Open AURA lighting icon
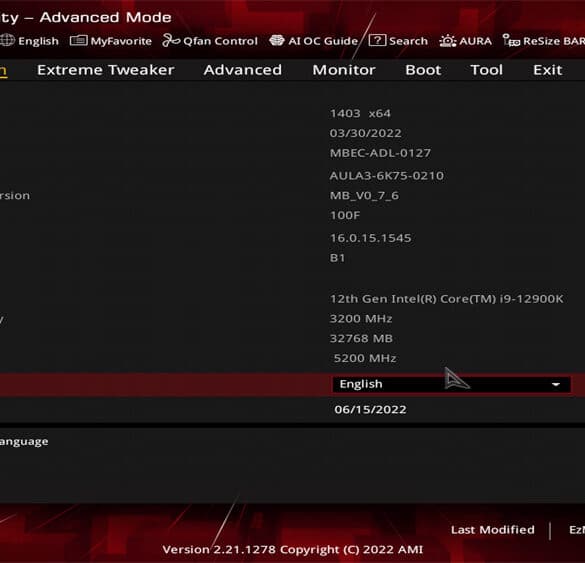Image resolution: width=585 pixels, height=563 pixels. click(x=447, y=41)
